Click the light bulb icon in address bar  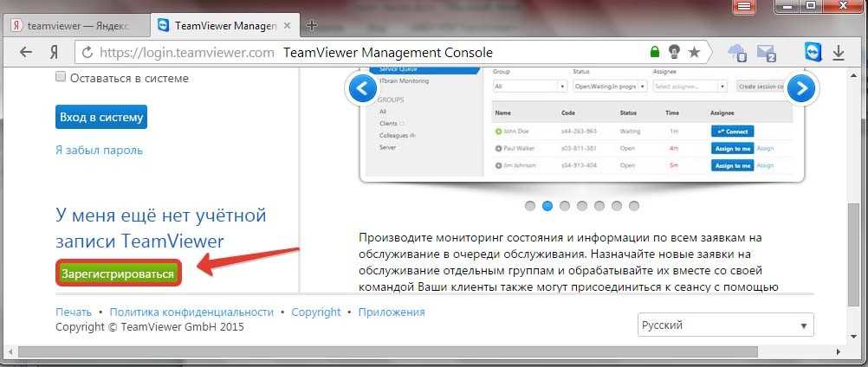tap(674, 53)
